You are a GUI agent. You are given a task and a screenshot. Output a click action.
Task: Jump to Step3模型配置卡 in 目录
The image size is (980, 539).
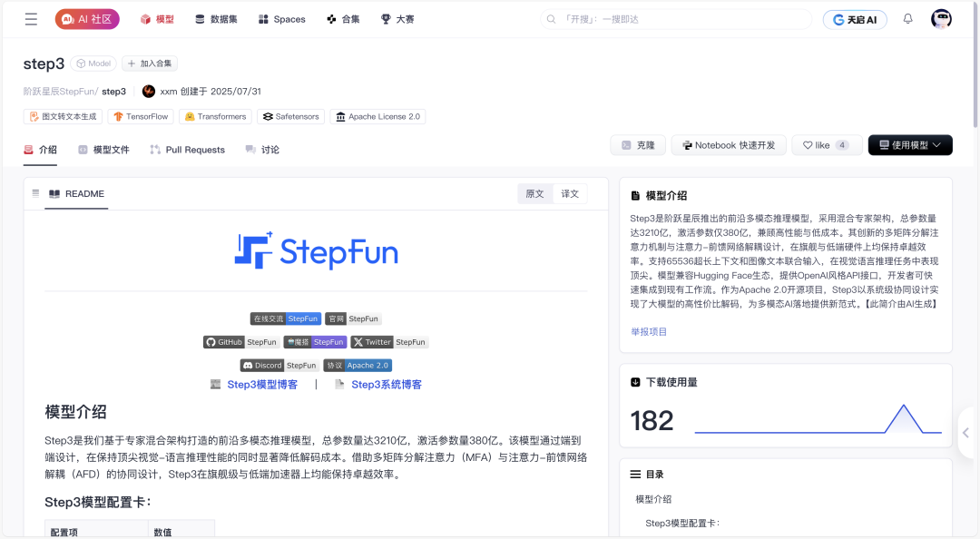click(x=682, y=524)
